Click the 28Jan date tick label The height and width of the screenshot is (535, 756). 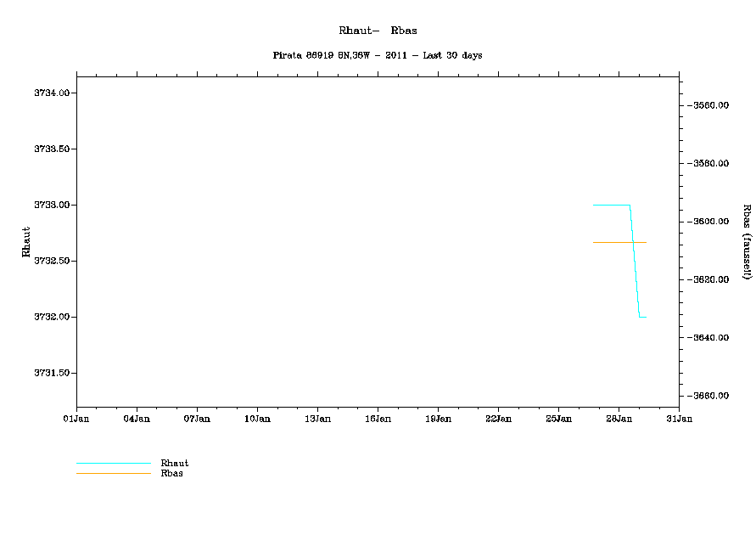tap(619, 418)
